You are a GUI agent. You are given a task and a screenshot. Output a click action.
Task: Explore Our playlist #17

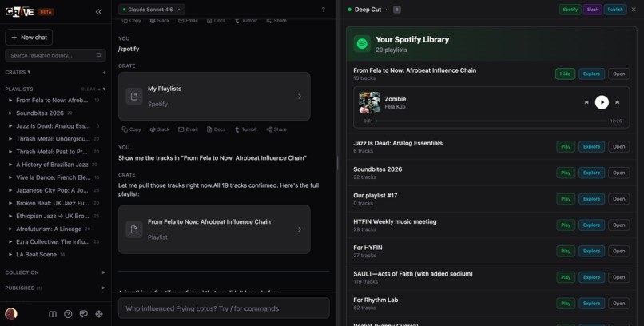tap(592, 199)
